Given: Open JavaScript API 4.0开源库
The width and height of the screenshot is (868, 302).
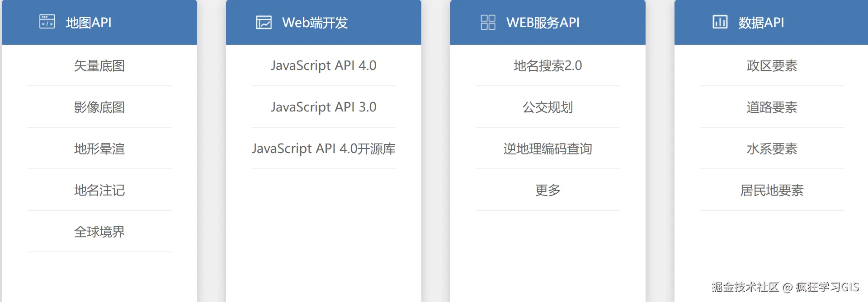Looking at the screenshot, I should [x=324, y=149].
